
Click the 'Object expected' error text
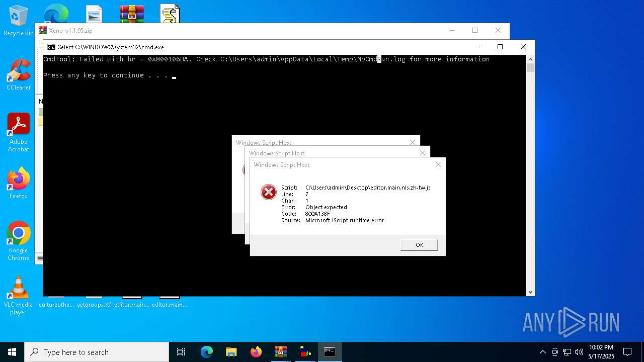click(326, 207)
